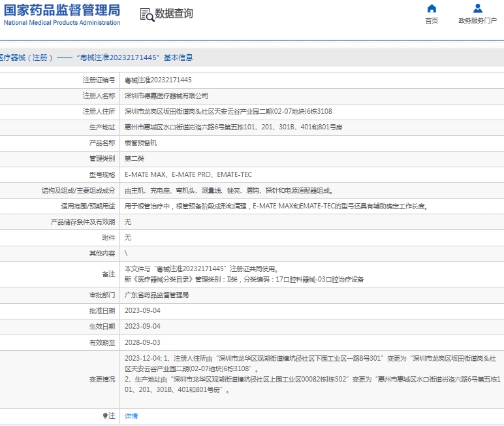Click the 无 value in 附件 row
504x426 pixels.
point(128,238)
